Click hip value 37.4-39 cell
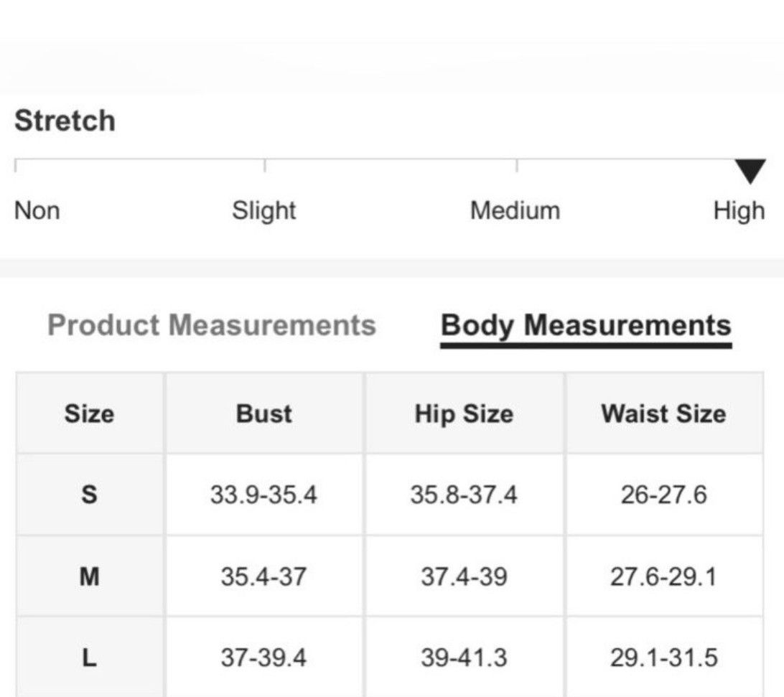 click(x=464, y=576)
